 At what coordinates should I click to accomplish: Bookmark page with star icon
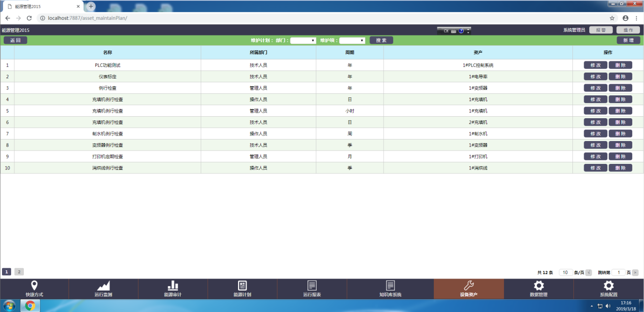(612, 18)
